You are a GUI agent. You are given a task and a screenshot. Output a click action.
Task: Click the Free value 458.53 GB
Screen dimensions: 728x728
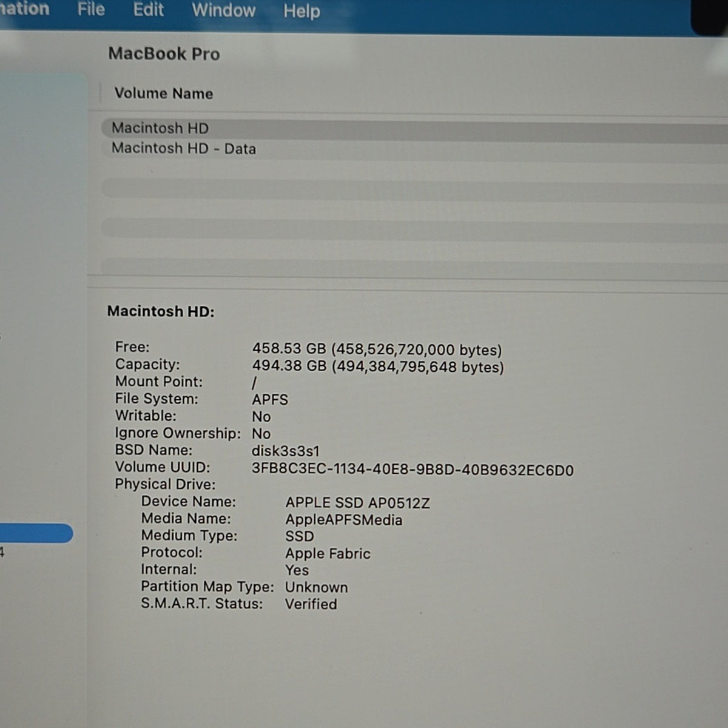point(377,349)
